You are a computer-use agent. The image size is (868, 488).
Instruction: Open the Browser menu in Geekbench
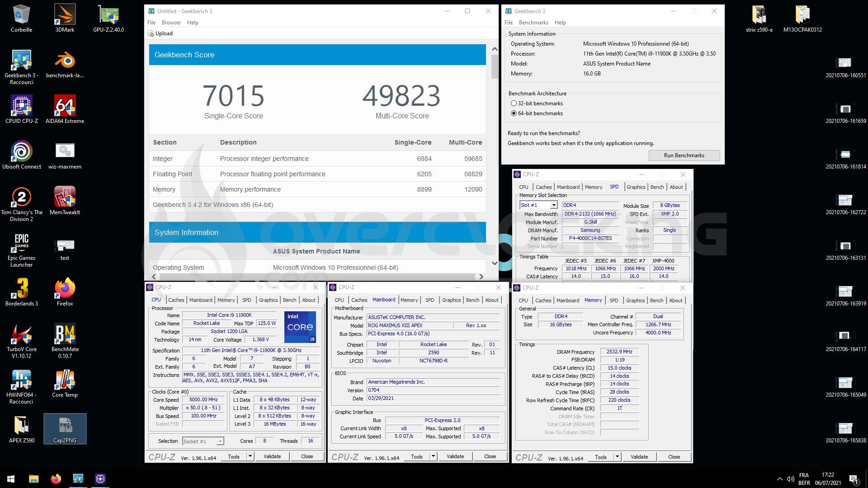(x=171, y=23)
